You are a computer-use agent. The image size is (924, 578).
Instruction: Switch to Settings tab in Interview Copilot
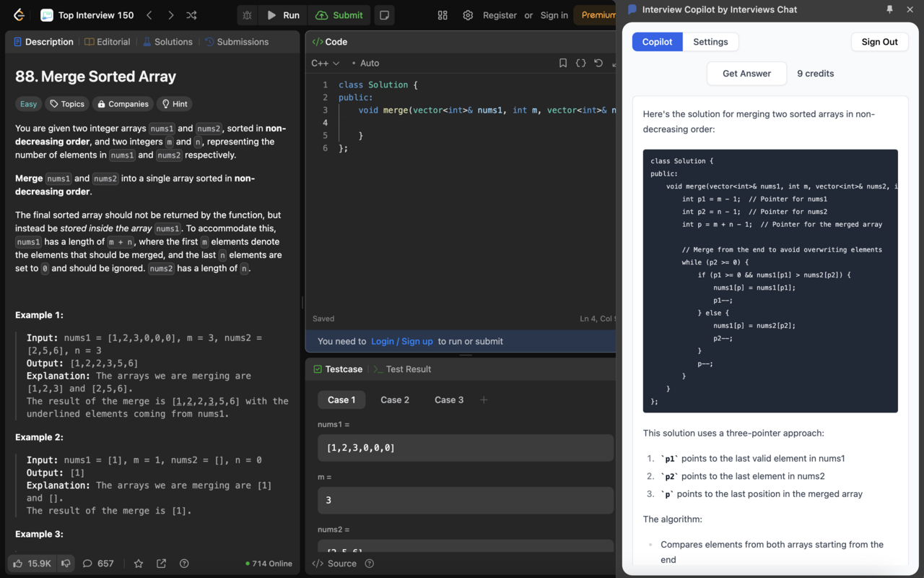710,42
